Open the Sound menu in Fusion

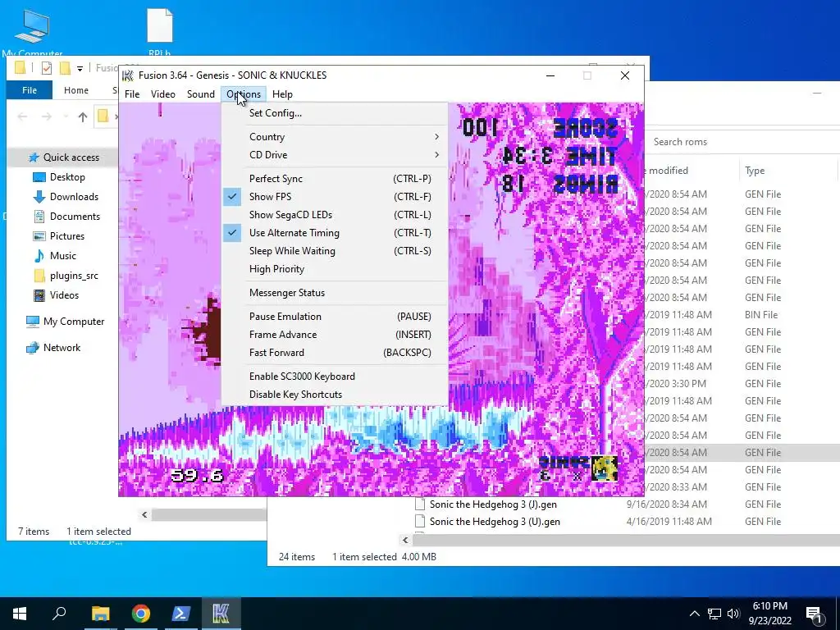[x=201, y=94]
